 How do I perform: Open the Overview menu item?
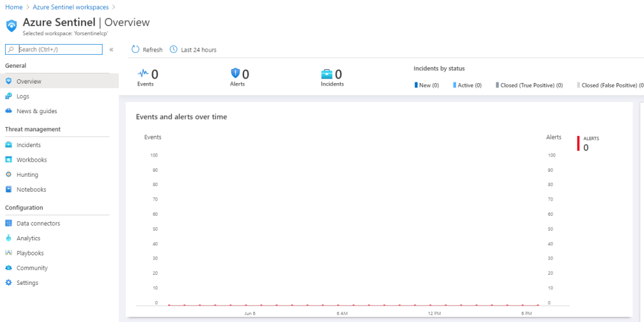coord(59,81)
